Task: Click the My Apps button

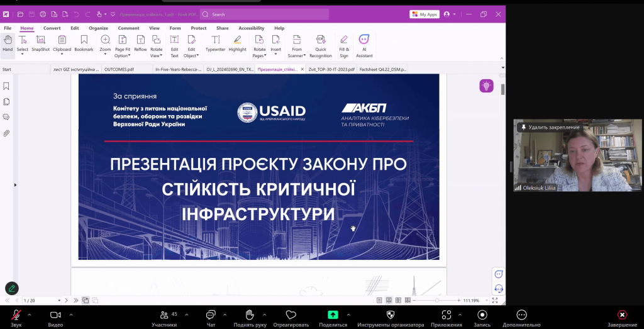Action: pyautogui.click(x=425, y=14)
